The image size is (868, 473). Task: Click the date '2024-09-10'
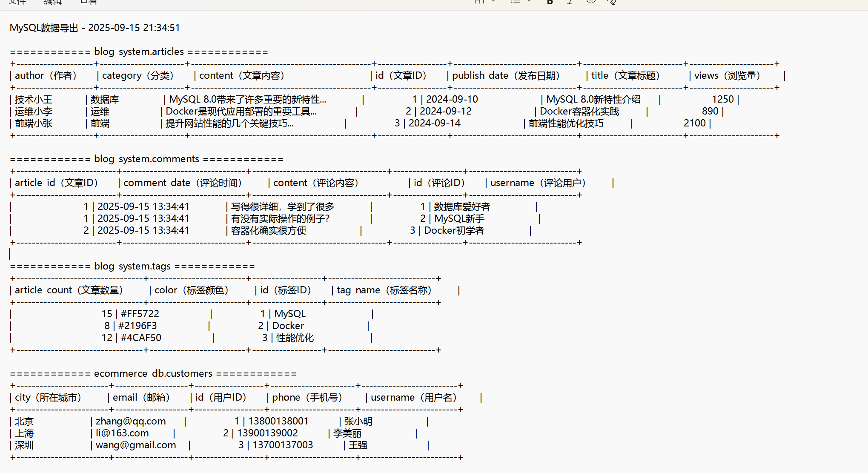452,99
